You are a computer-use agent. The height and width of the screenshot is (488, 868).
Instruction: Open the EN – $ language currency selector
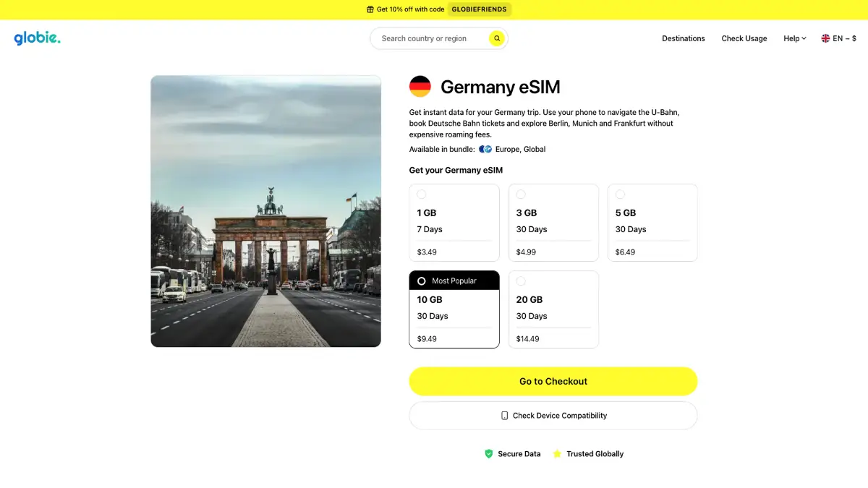coord(838,38)
